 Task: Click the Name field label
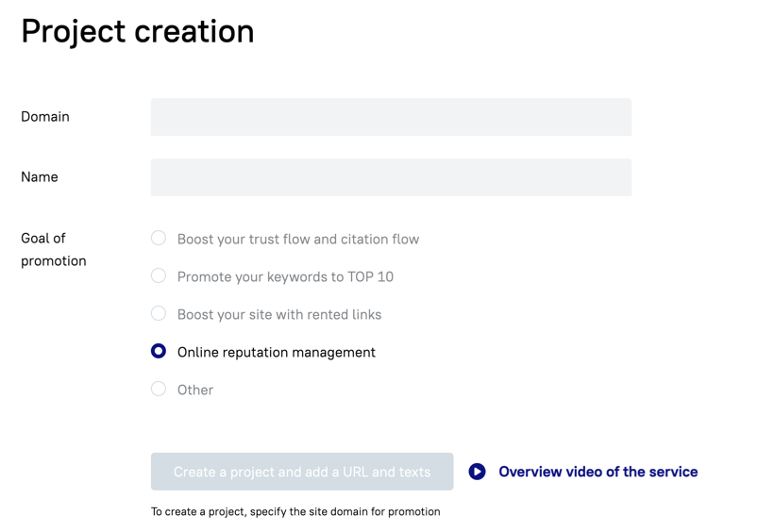click(39, 176)
